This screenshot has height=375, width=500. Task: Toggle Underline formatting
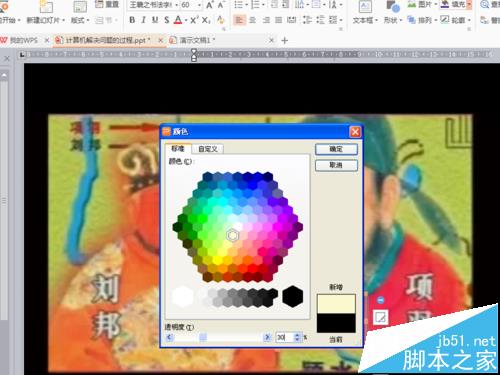pyautogui.click(x=155, y=20)
